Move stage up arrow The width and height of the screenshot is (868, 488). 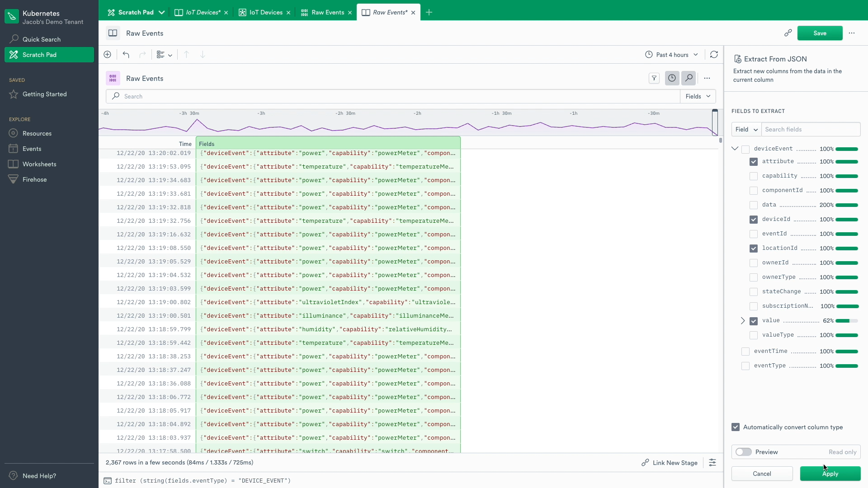[x=186, y=55]
